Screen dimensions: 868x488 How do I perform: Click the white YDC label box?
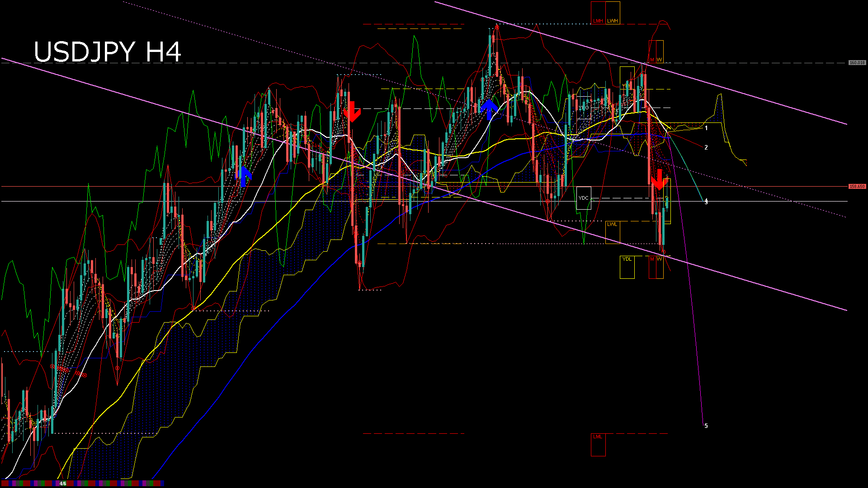point(584,198)
